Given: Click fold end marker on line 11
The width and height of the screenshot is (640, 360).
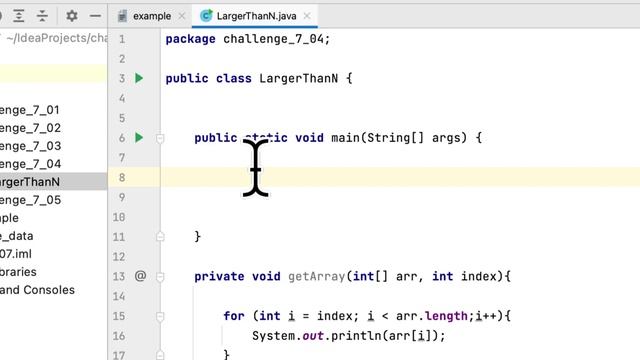Looking at the screenshot, I should point(160,236).
